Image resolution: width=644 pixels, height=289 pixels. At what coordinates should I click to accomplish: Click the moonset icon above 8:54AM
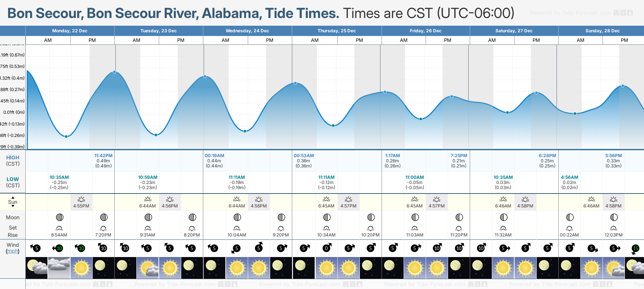tap(59, 228)
